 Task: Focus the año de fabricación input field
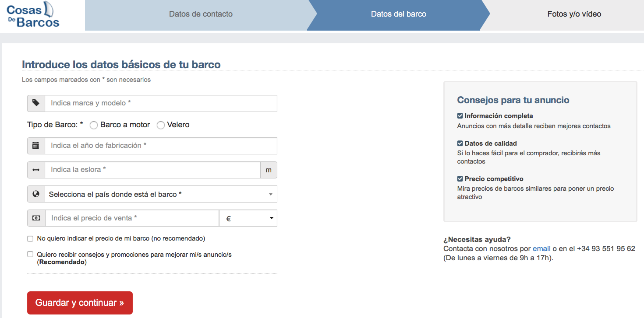tap(161, 146)
